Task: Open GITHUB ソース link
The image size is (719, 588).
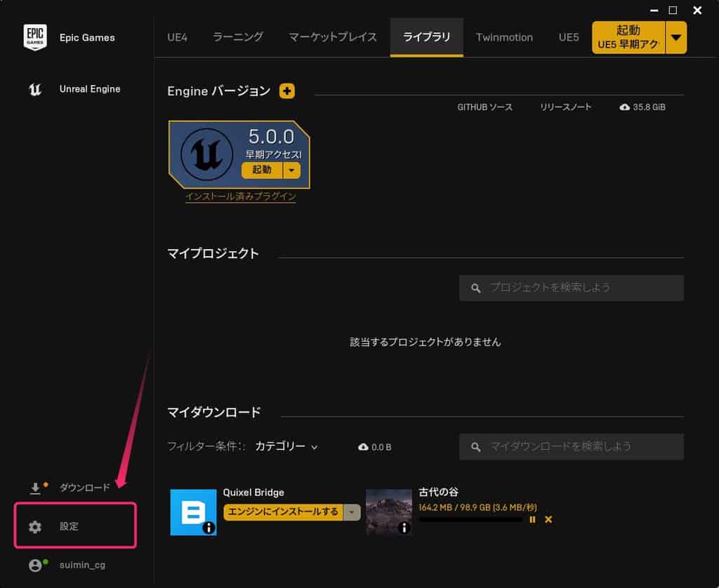Action: point(484,107)
